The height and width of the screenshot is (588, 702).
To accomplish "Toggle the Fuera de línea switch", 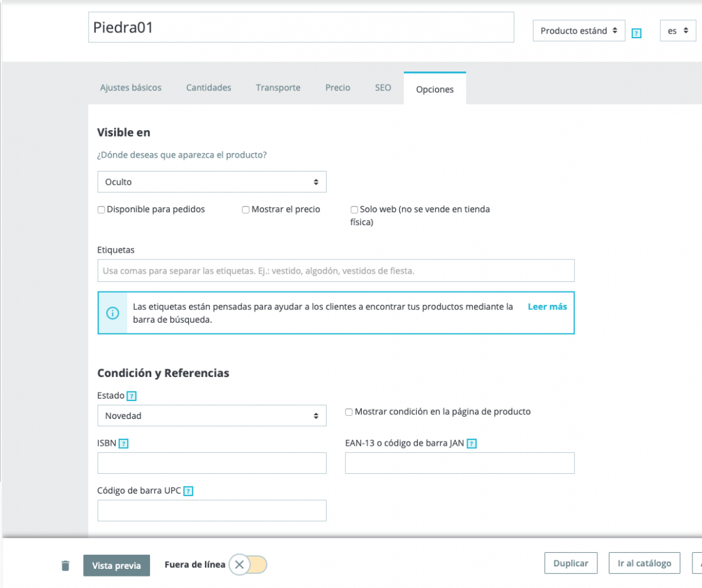I will [248, 565].
